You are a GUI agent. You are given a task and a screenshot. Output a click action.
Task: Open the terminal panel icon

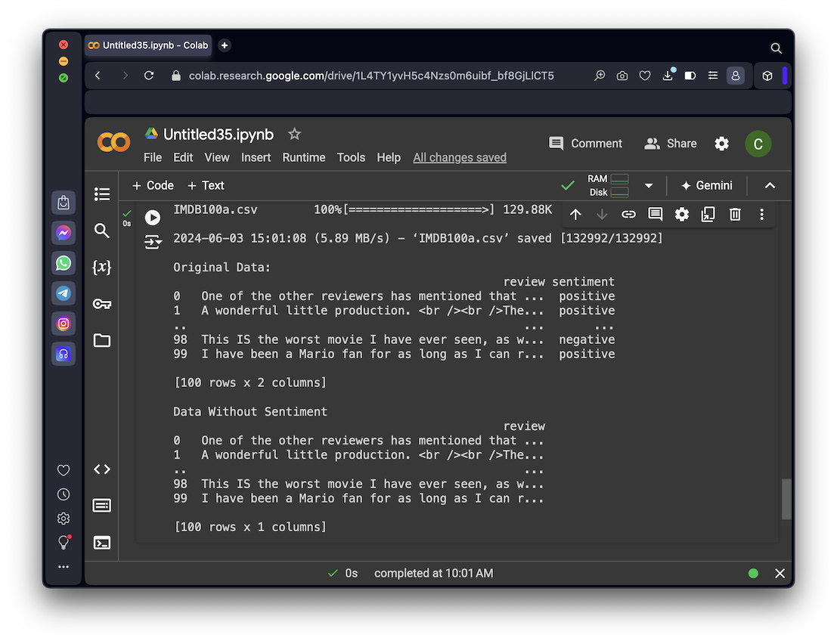click(x=102, y=542)
